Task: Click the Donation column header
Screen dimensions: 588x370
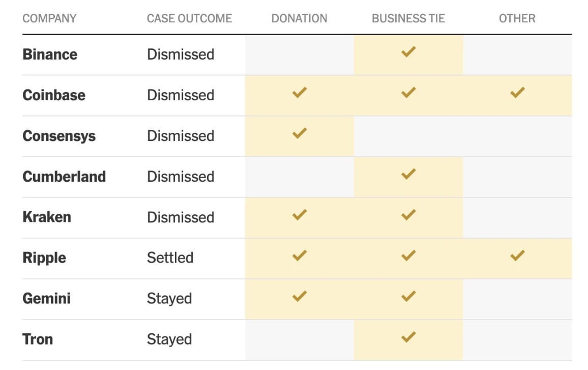Action: tap(299, 19)
